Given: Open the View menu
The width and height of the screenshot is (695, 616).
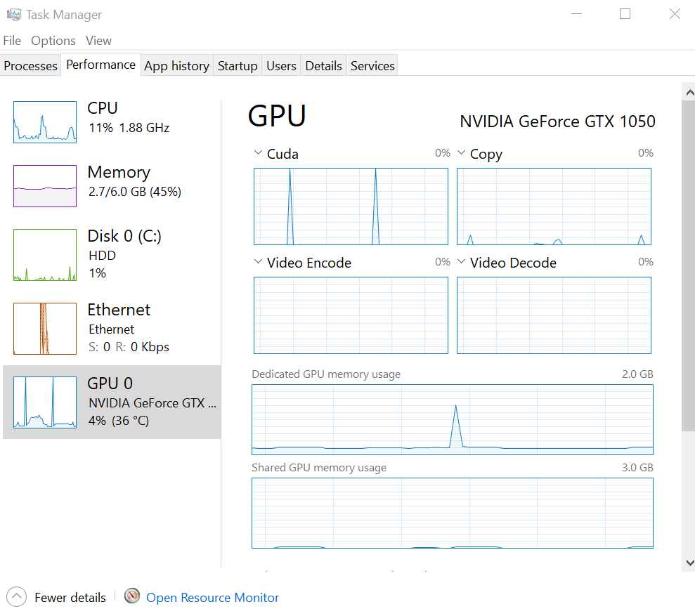Looking at the screenshot, I should pos(98,41).
